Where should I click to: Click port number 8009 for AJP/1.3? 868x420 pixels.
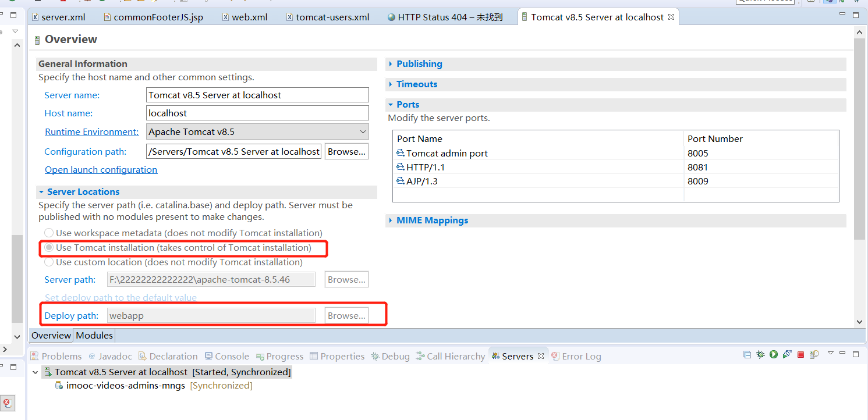click(x=697, y=181)
